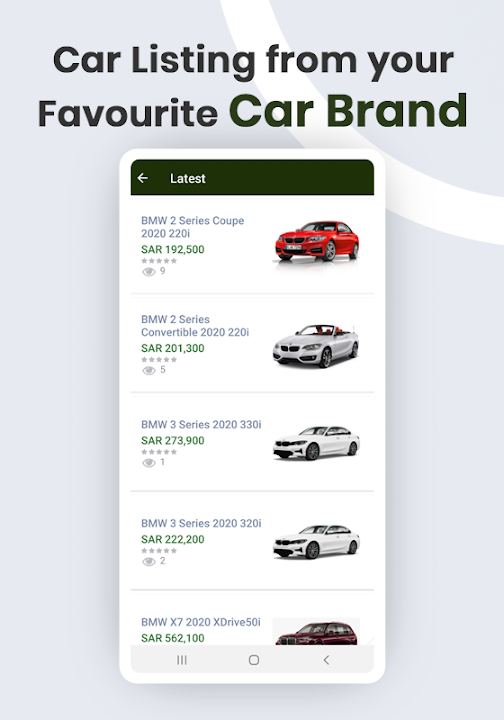Open the BMW 3 Series 2020 320i title

pyautogui.click(x=201, y=523)
